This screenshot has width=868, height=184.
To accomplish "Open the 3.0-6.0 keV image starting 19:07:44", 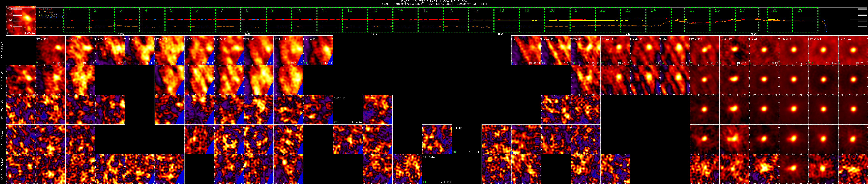I will pyautogui.click(x=169, y=50).
